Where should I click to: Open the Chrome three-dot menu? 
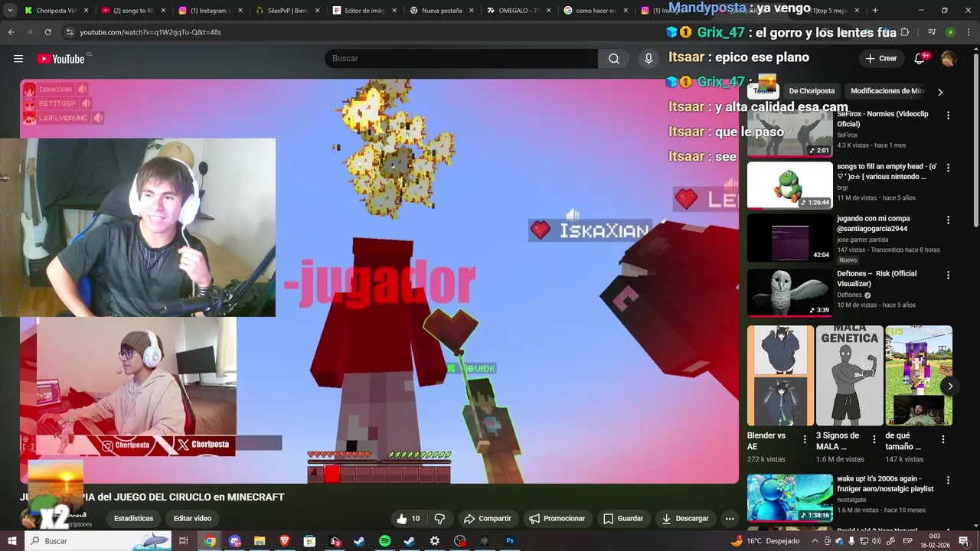969,32
